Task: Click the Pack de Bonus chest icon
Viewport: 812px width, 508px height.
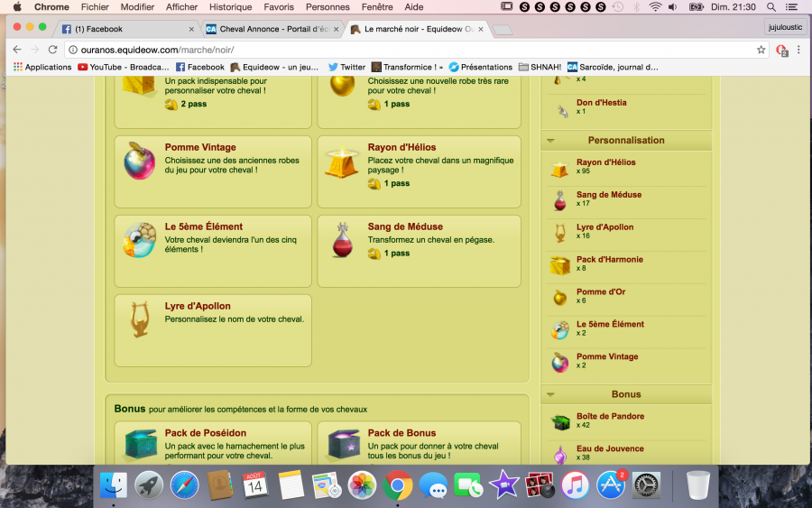Action: pos(344,444)
